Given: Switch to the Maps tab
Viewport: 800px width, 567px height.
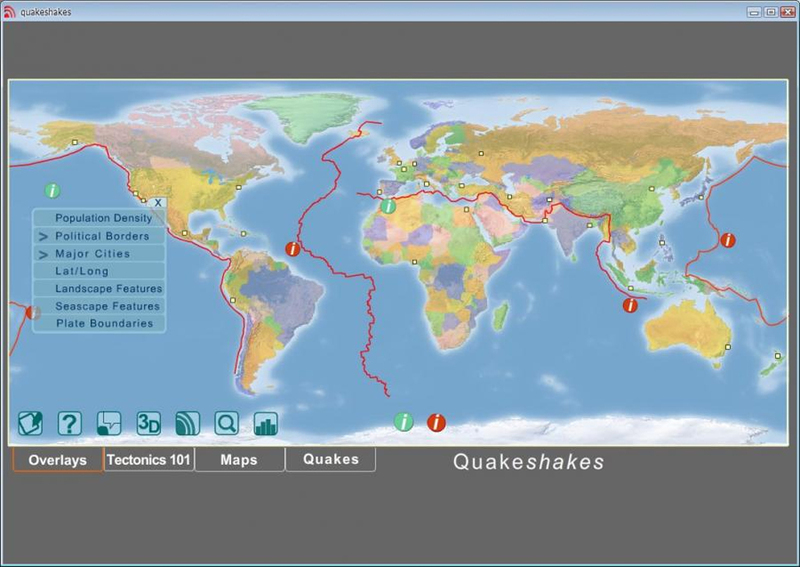Looking at the screenshot, I should [x=239, y=460].
